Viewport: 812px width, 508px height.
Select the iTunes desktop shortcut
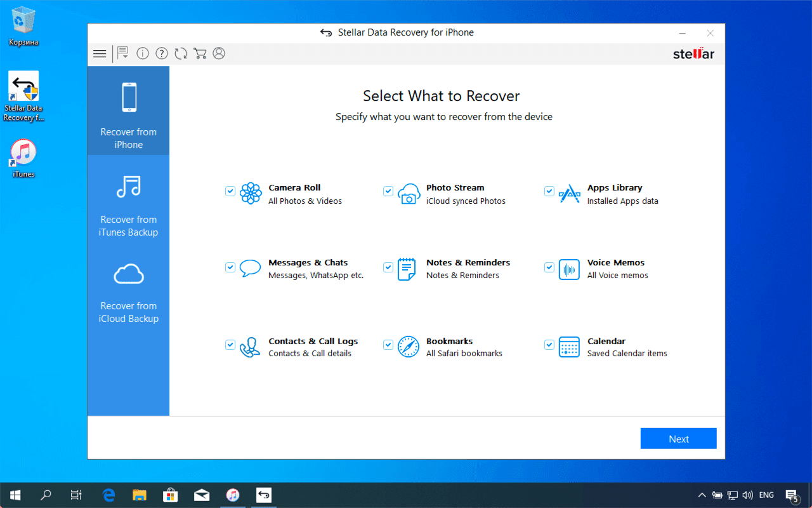click(x=23, y=159)
